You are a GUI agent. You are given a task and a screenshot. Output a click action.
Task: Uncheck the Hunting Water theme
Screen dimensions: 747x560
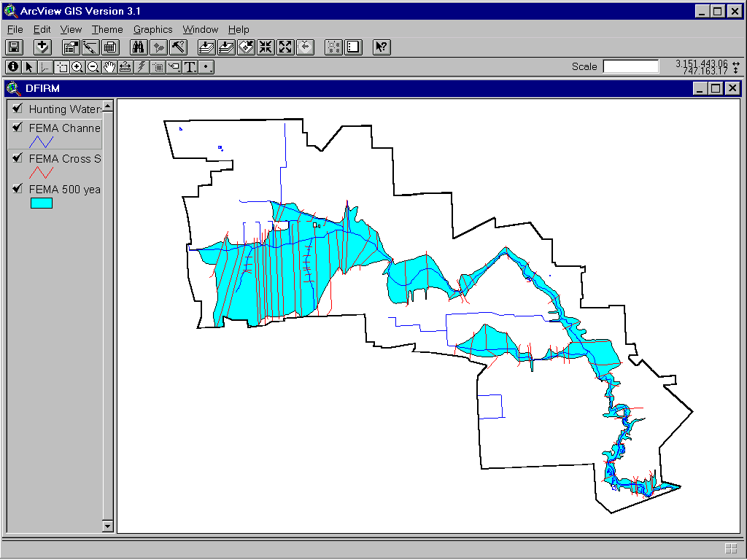(17, 107)
